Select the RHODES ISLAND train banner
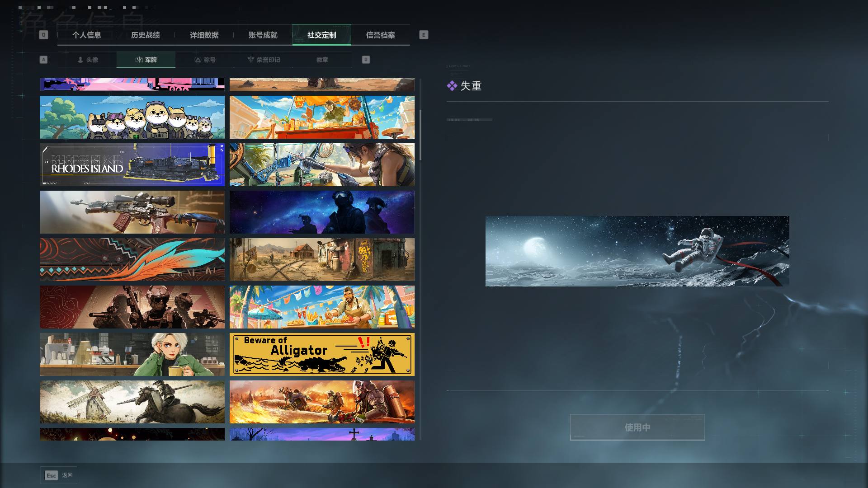This screenshot has height=488, width=868. tap(132, 164)
